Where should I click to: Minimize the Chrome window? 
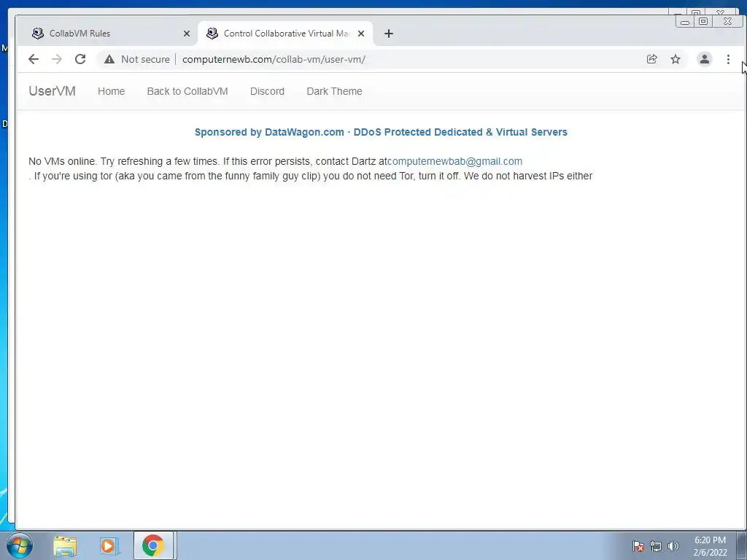point(684,21)
